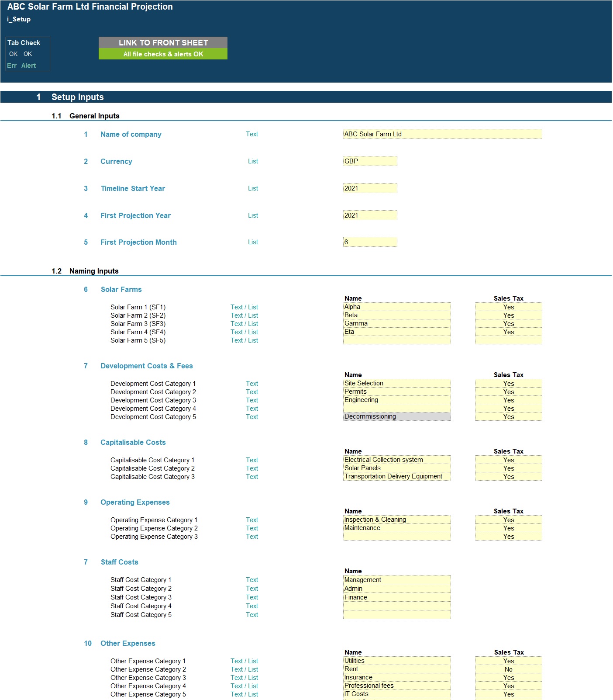Click the Setup Inputs section header
613x700 pixels.
[78, 97]
